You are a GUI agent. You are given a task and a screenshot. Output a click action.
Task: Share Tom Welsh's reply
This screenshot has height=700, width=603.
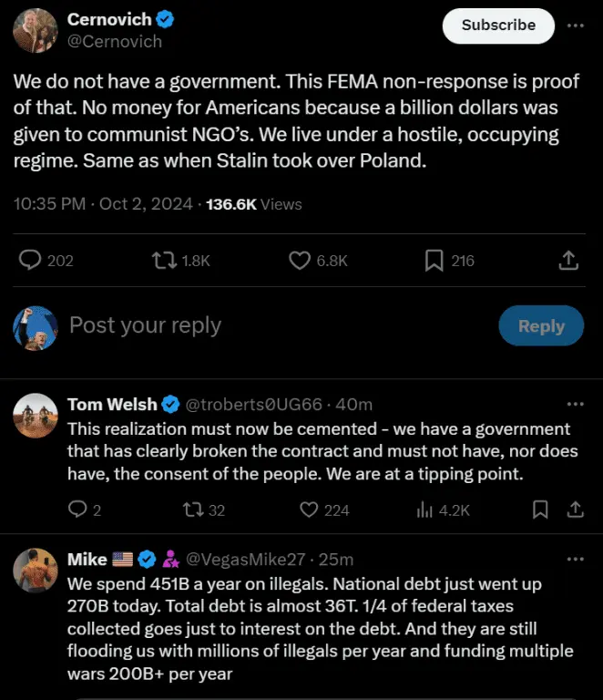point(575,510)
